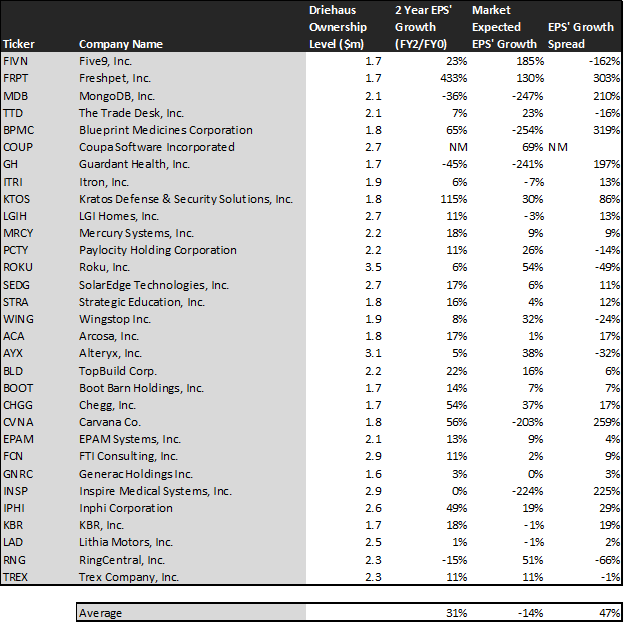Select the EPS' Growth Spread header
Screen dimensions: 624x623
pyautogui.click(x=581, y=35)
